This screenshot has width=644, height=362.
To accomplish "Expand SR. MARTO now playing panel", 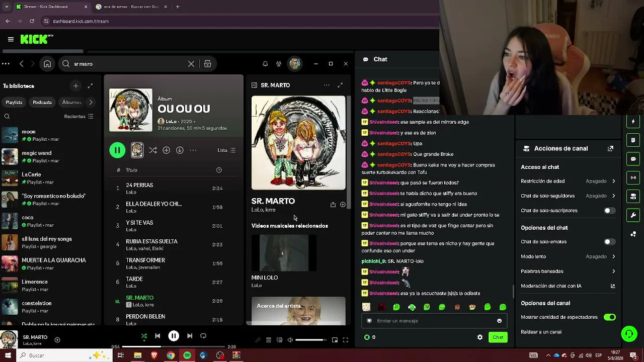I will pos(340,85).
